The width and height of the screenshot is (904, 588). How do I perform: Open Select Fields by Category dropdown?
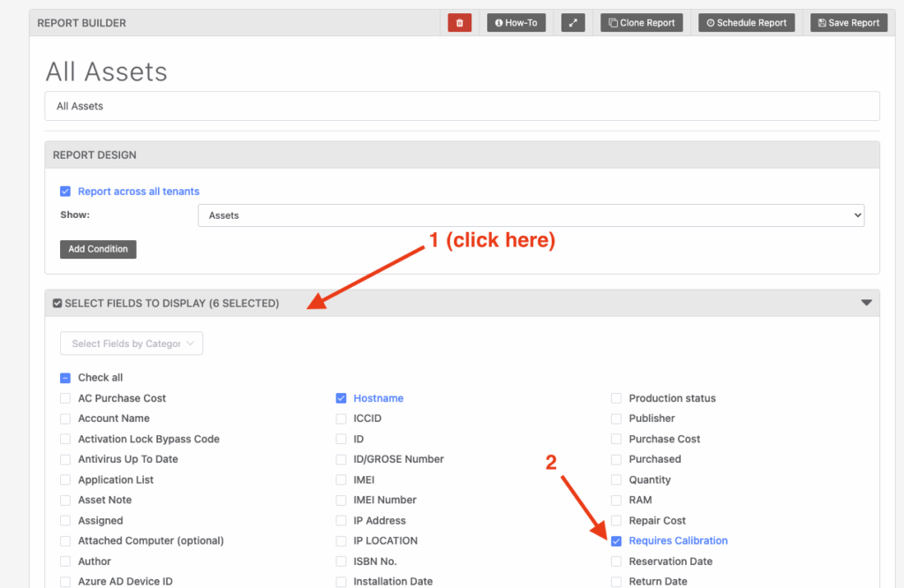(x=132, y=343)
